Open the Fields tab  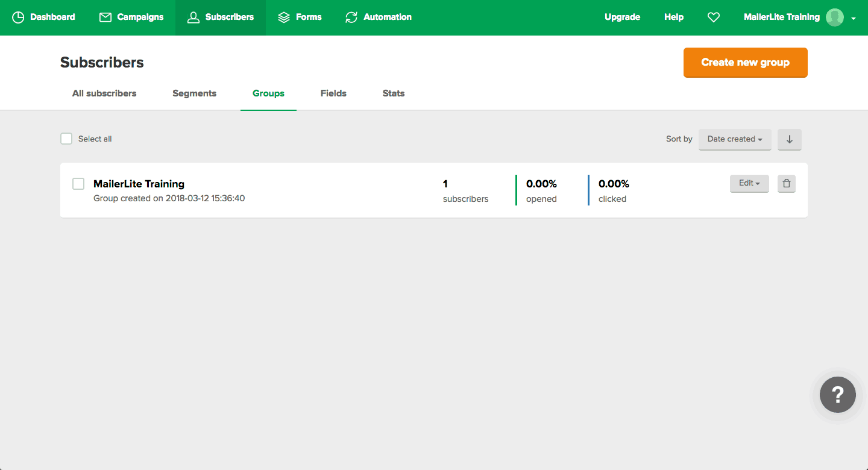[333, 93]
